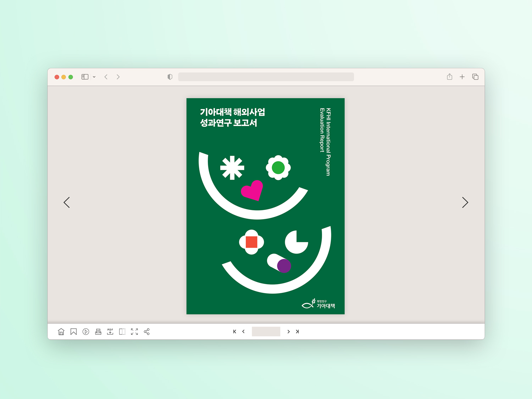Click the share nodes icon in bottom toolbar
The width and height of the screenshot is (532, 399).
147,332
